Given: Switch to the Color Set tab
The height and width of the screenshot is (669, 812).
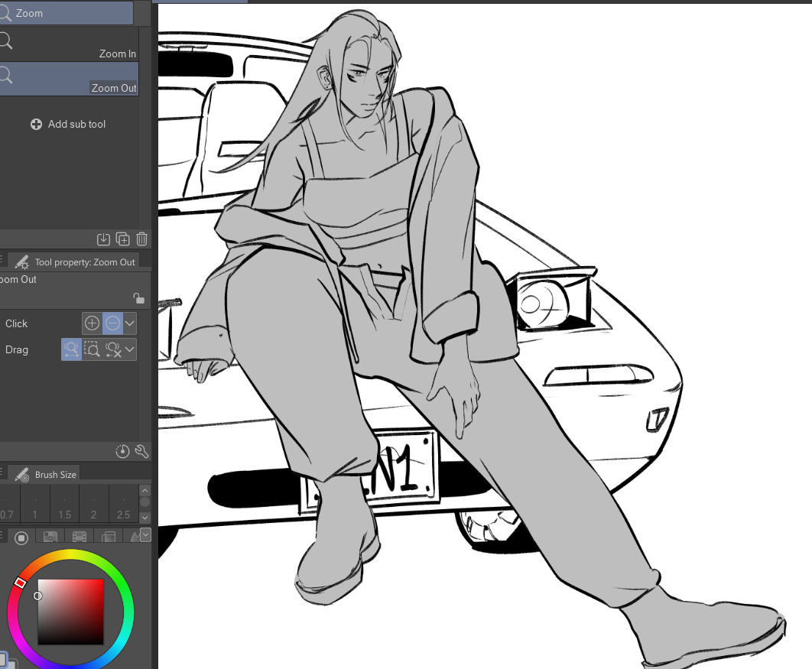Looking at the screenshot, I should 50,537.
